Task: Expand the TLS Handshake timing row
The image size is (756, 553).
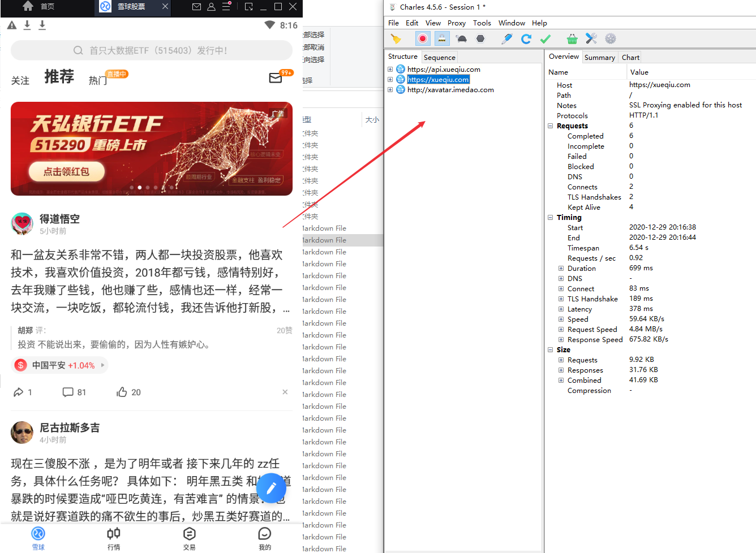Action: pyautogui.click(x=561, y=299)
